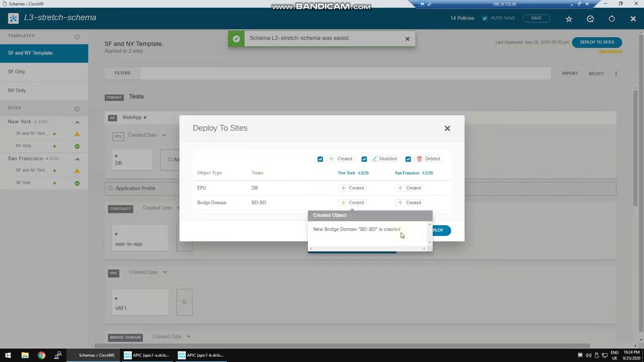
Task: Click warning icon for New York SF and NY template
Action: 77,134
